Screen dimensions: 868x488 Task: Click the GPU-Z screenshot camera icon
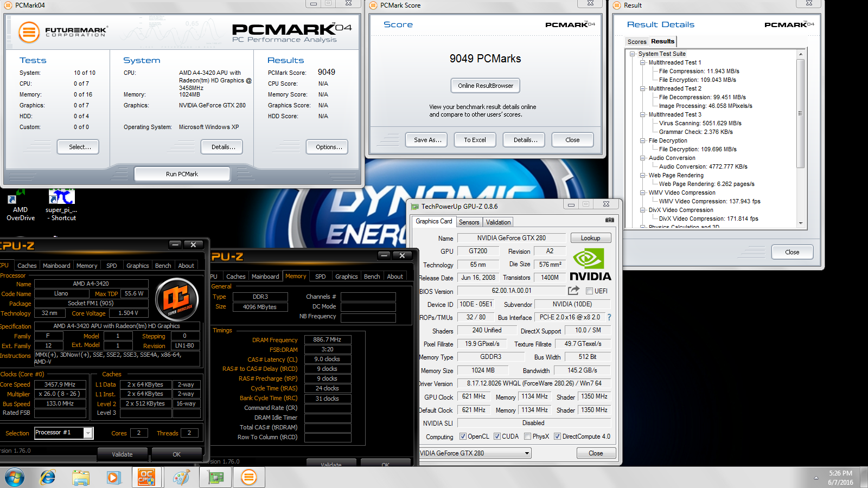pos(610,220)
